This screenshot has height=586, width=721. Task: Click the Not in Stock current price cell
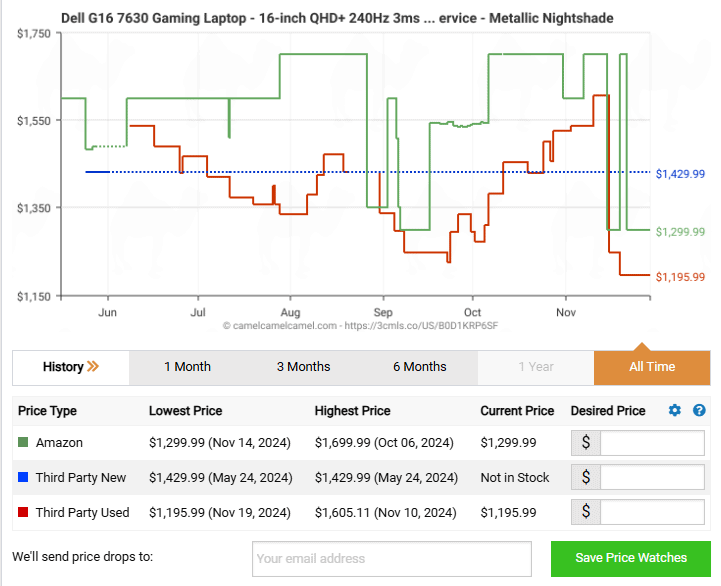(x=515, y=477)
